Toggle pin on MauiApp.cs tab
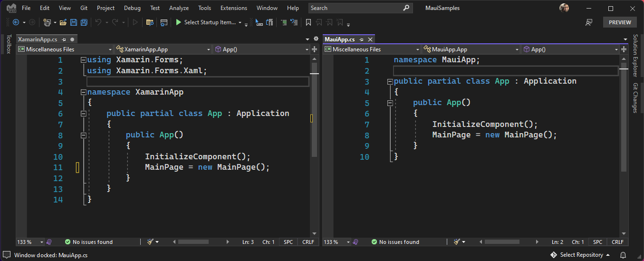Viewport: 644px width, 261px height. pos(361,39)
